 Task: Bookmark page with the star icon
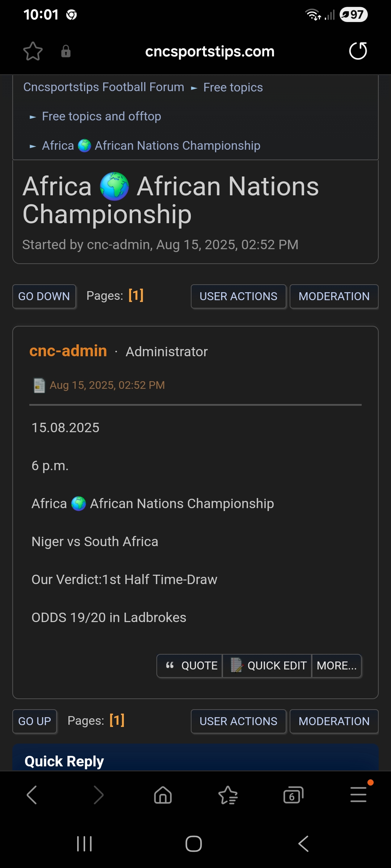[x=33, y=51]
